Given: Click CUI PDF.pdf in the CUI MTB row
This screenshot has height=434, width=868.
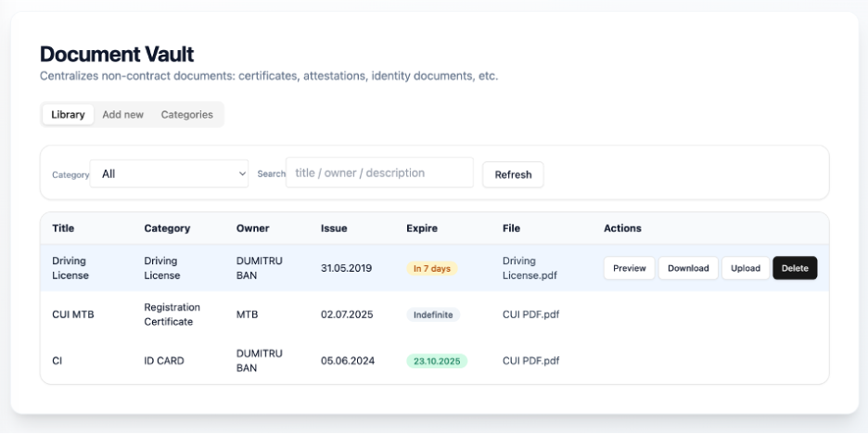Looking at the screenshot, I should 530,314.
